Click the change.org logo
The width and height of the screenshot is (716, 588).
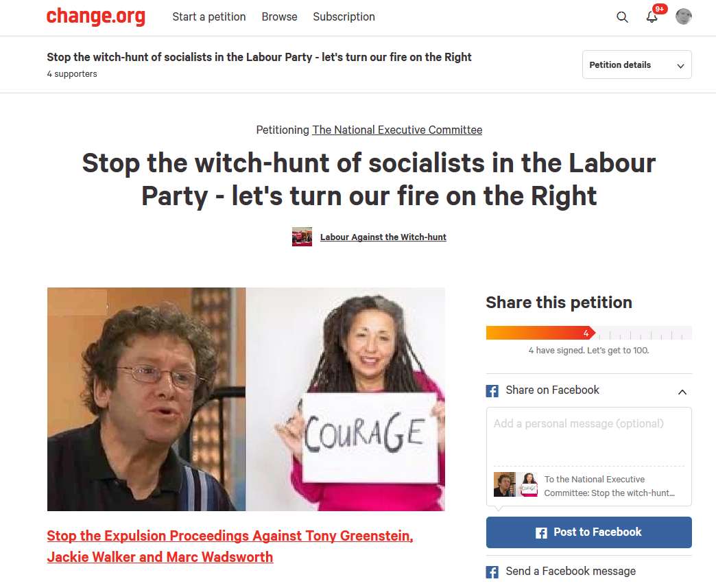96,16
